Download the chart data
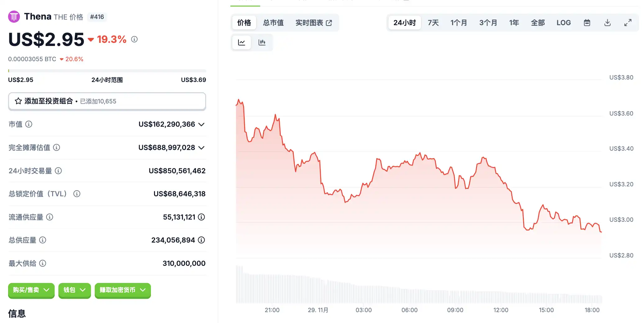 pyautogui.click(x=607, y=23)
